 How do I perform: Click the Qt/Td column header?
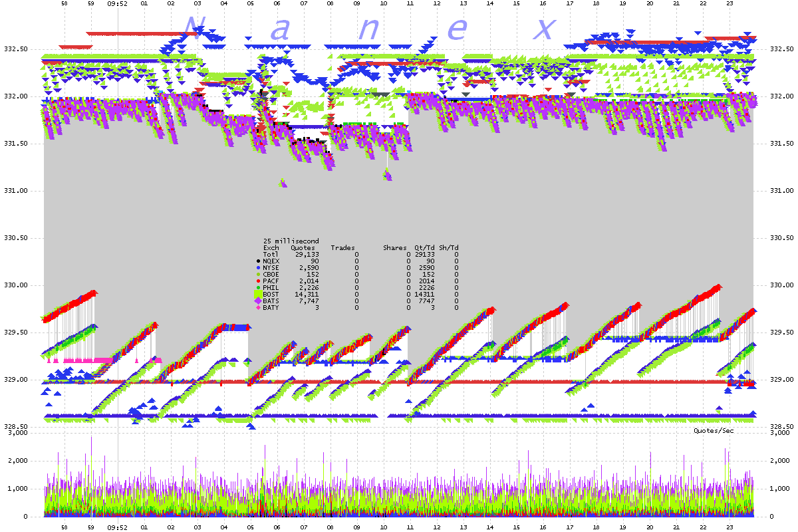click(424, 247)
